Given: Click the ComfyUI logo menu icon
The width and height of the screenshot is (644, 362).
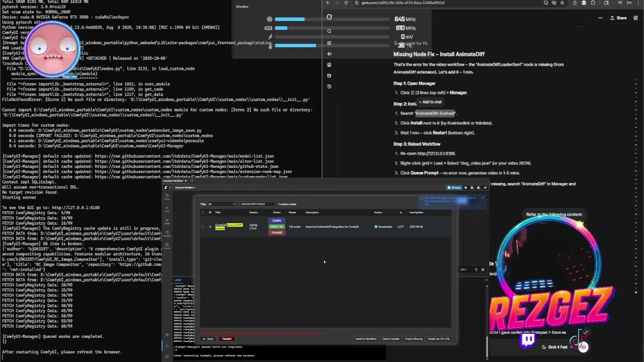Looking at the screenshot, I should pos(167,188).
